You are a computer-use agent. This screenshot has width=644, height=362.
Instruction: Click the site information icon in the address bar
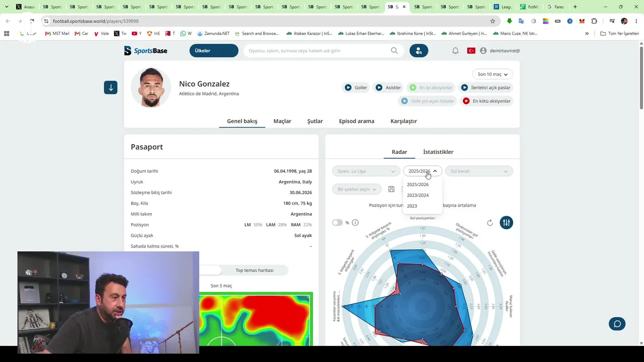pyautogui.click(x=46, y=21)
